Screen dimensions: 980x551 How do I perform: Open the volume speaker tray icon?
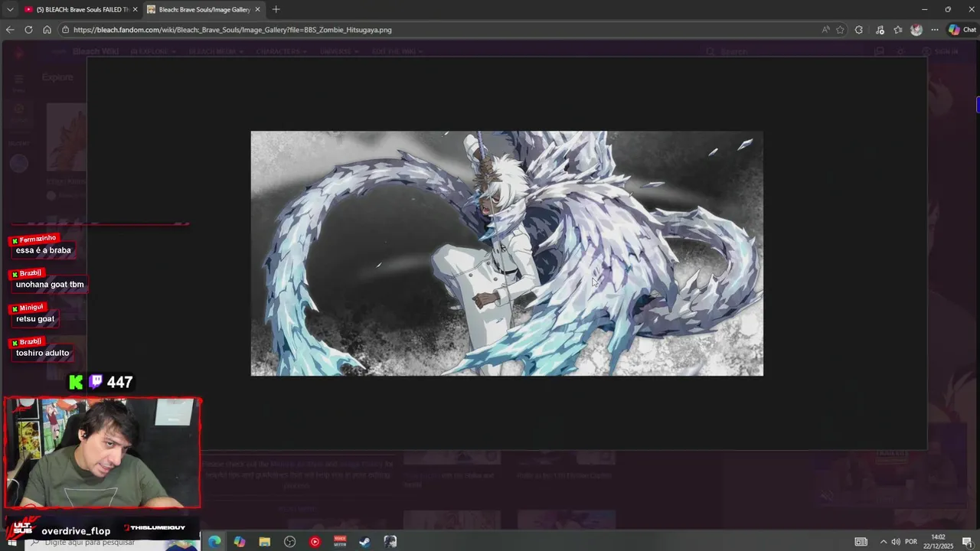896,542
